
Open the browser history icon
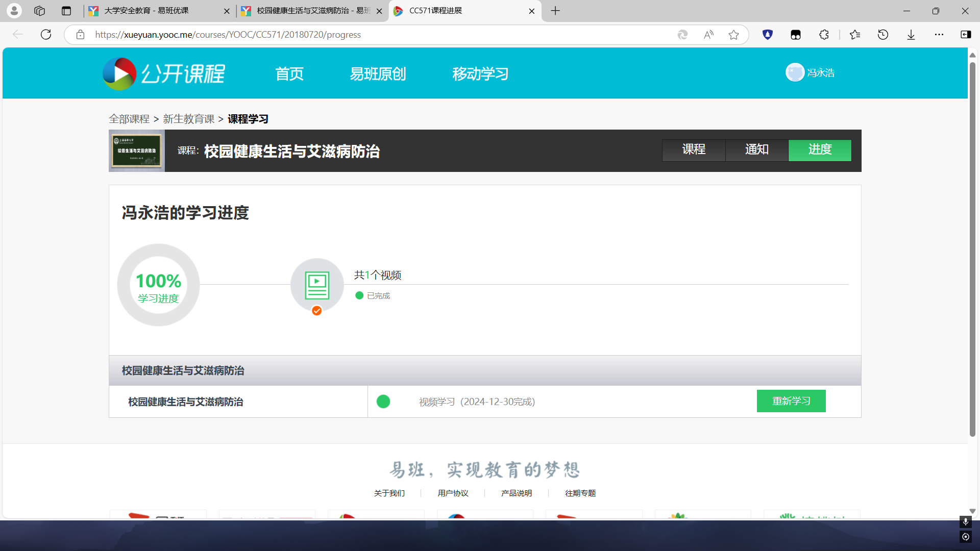coord(883,35)
